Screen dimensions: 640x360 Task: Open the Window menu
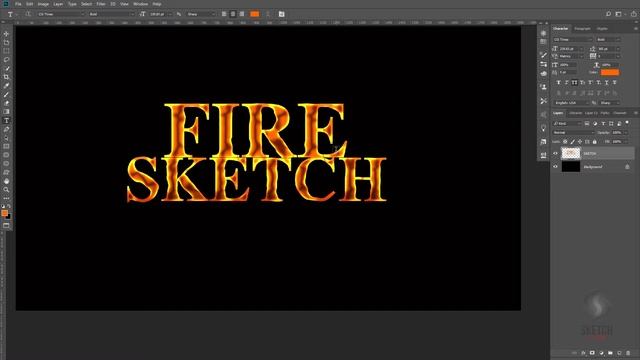pos(140,4)
